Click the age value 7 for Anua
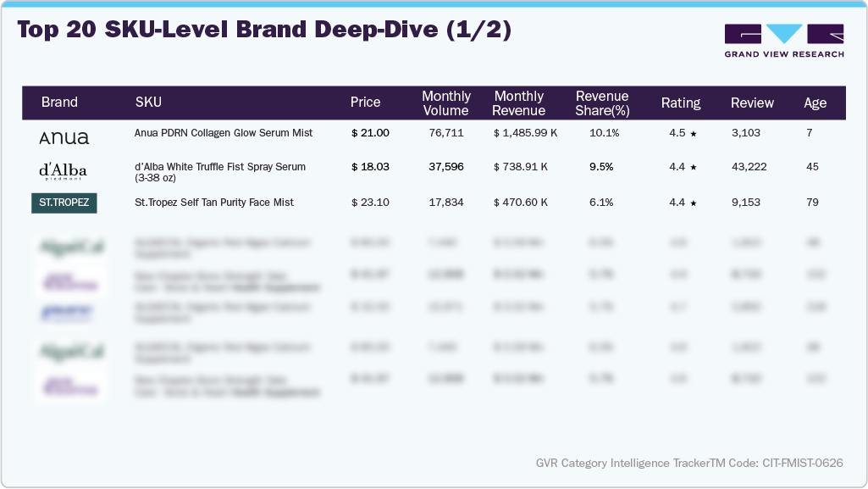Image resolution: width=868 pixels, height=489 pixels. coord(810,133)
